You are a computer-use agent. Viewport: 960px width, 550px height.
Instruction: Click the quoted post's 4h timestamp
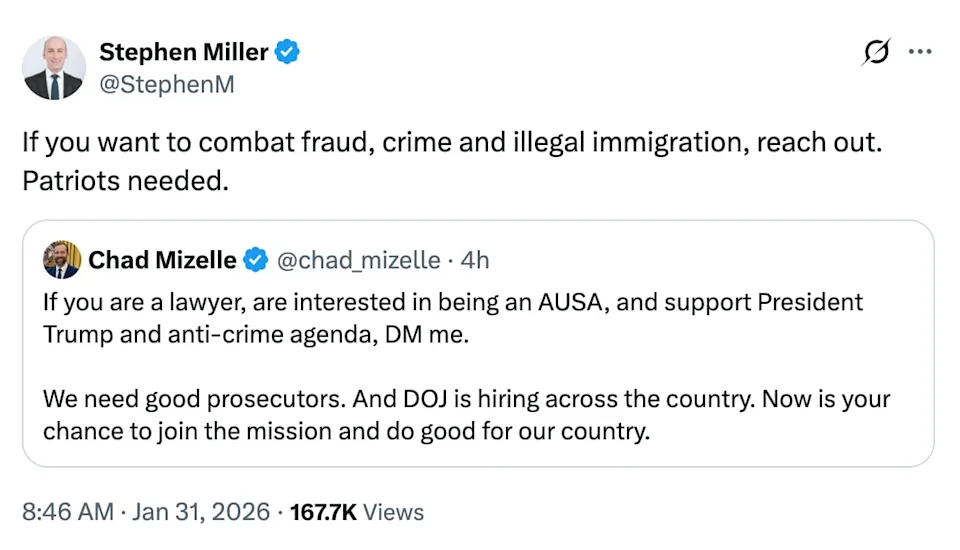pos(474,260)
